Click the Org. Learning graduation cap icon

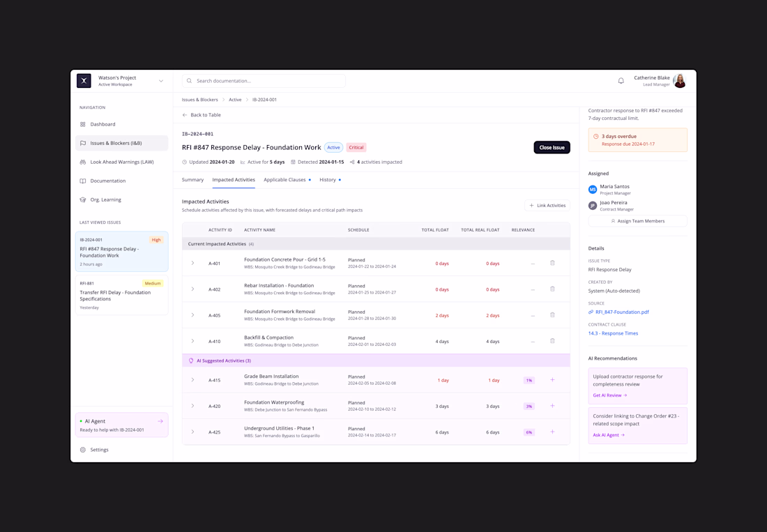click(83, 199)
